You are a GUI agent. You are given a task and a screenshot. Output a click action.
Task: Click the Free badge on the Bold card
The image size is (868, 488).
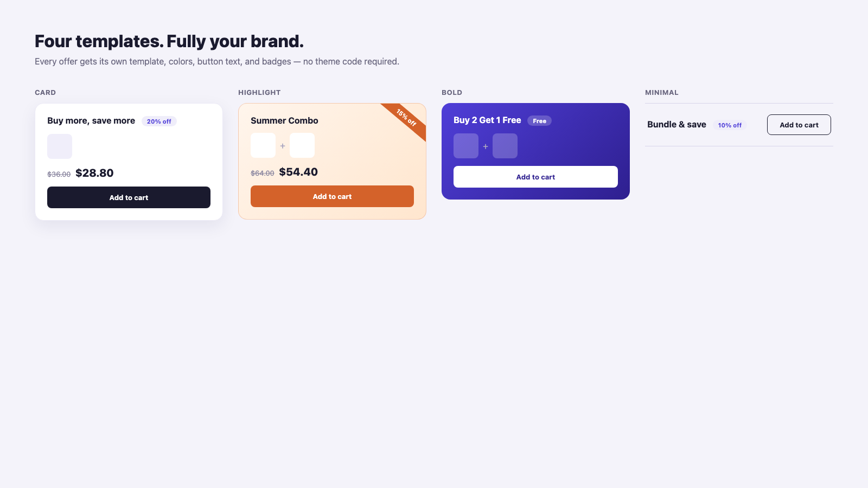click(539, 121)
